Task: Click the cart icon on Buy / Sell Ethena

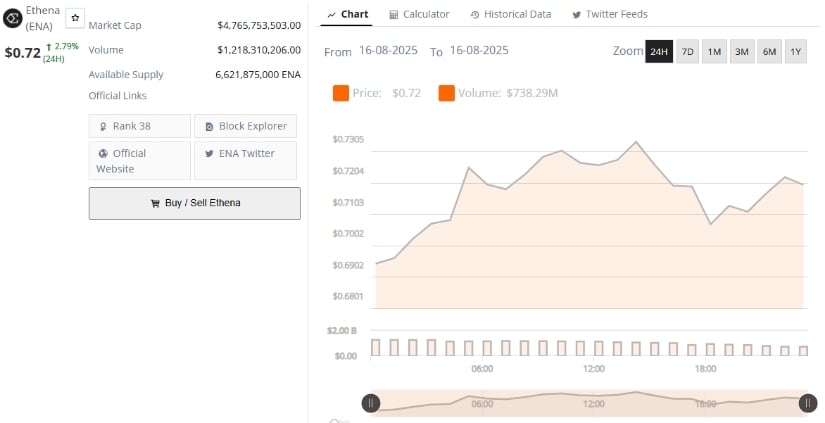Action: click(155, 204)
